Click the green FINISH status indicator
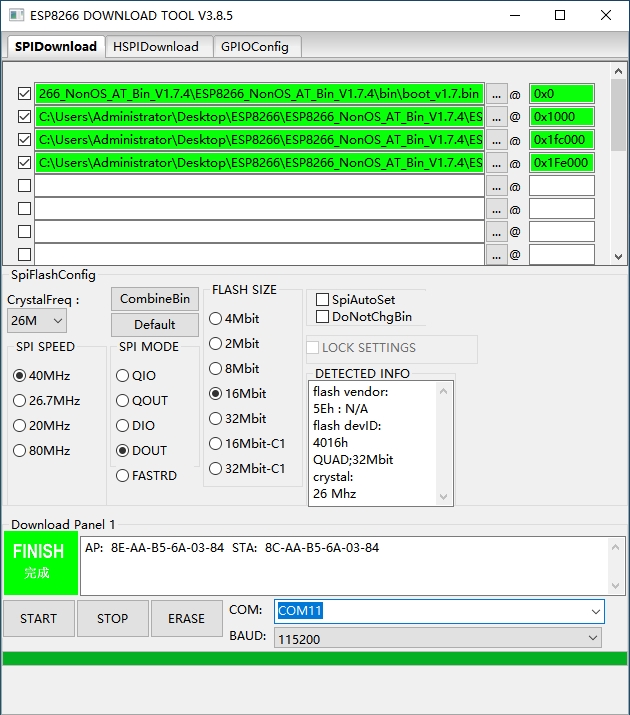Viewport: 630px width, 715px height. tap(41, 563)
